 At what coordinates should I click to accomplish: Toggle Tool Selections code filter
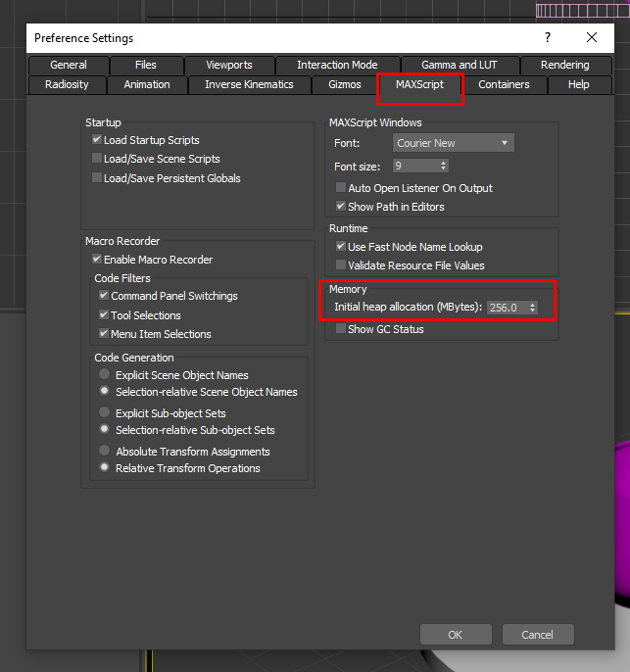tap(104, 314)
